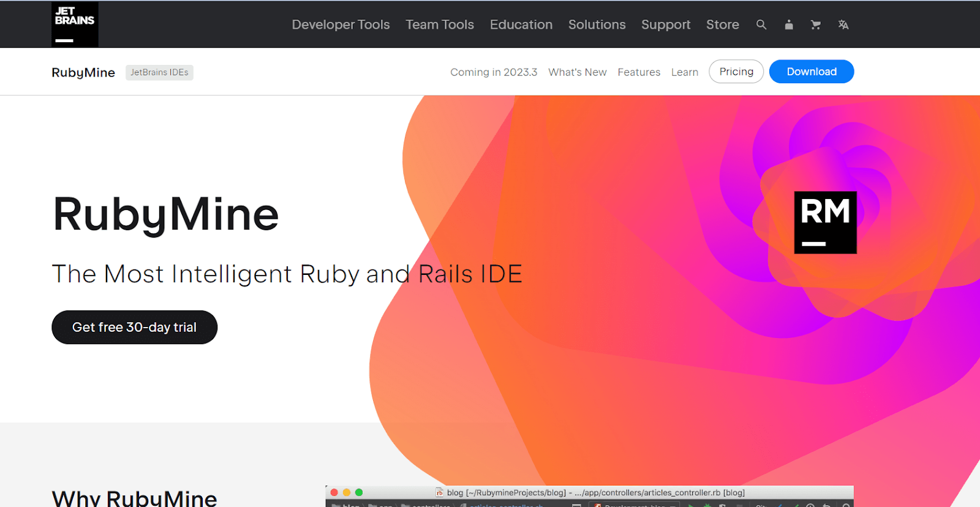Click the RubyMine main heading
The height and width of the screenshot is (507, 980).
[x=166, y=215]
